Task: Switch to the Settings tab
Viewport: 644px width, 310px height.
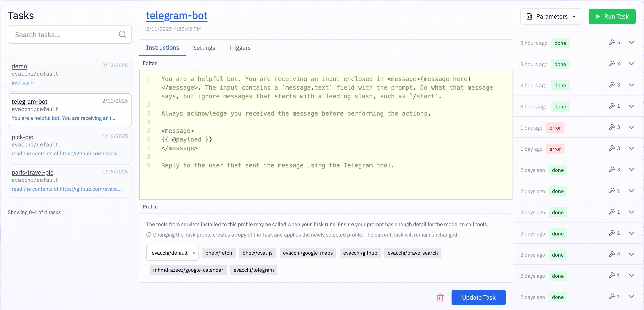Action: click(204, 48)
